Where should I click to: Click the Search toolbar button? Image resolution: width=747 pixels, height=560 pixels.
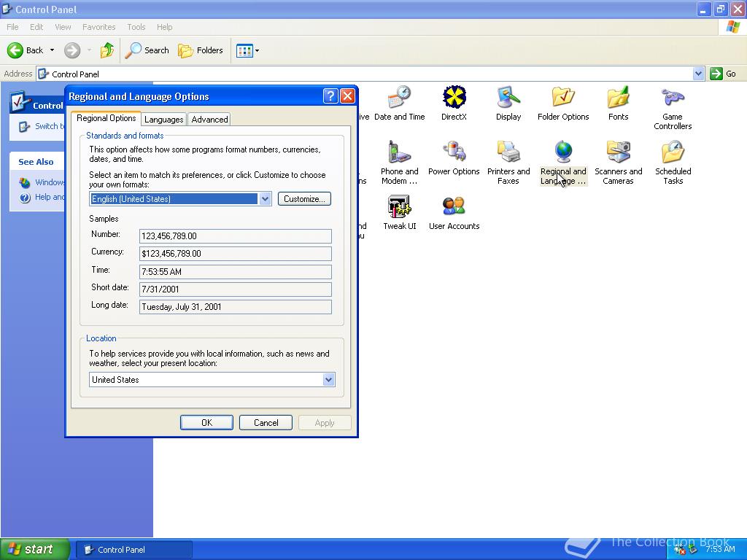[147, 50]
